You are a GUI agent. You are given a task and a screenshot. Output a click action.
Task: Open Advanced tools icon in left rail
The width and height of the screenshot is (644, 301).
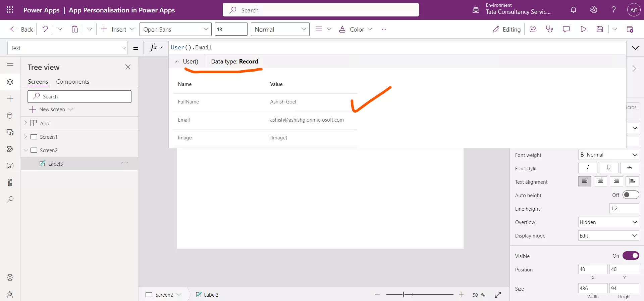(10, 182)
